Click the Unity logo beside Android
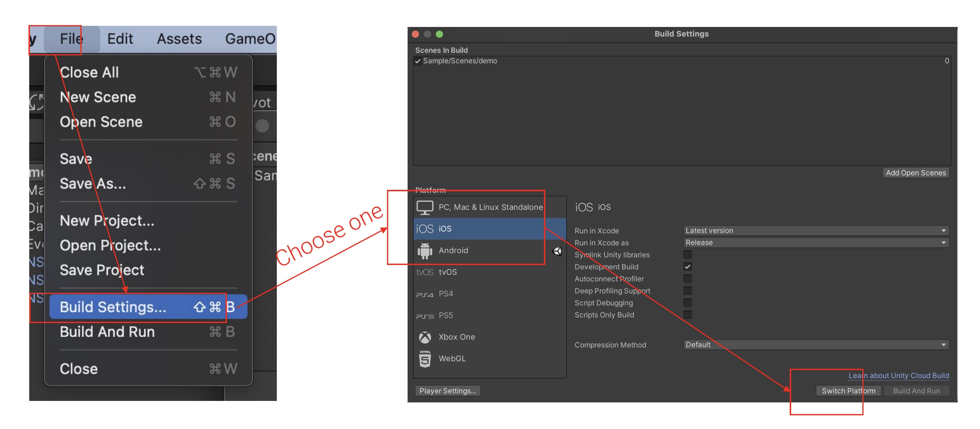The height and width of the screenshot is (429, 980). (557, 251)
